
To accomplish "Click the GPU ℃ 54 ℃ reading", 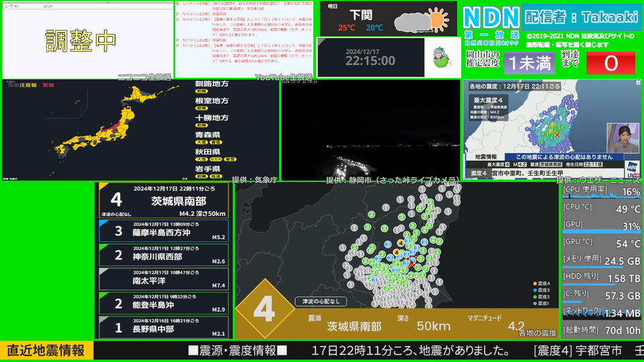I will click(601, 244).
